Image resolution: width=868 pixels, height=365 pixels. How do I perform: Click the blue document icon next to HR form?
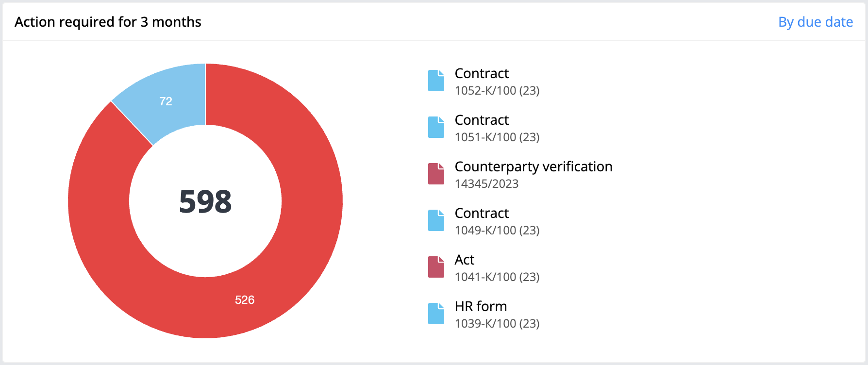(436, 314)
